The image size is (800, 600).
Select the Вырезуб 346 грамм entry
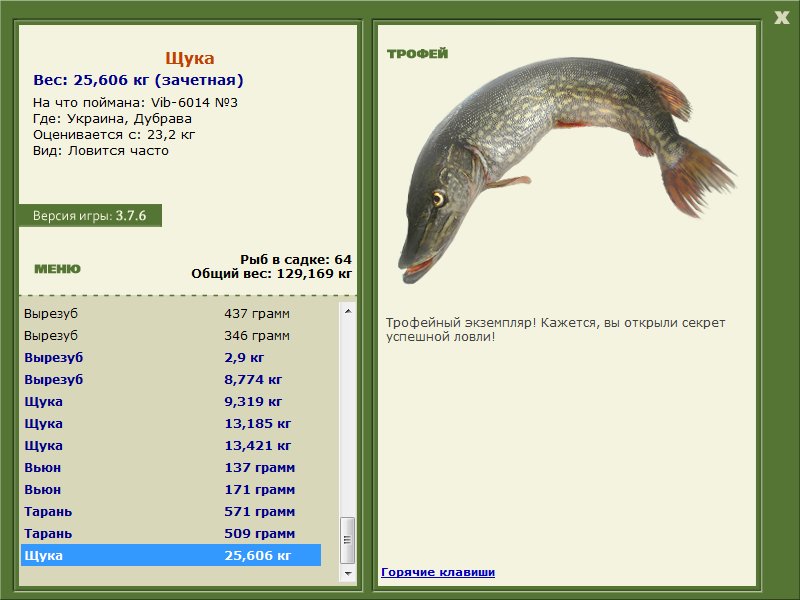click(x=170, y=335)
